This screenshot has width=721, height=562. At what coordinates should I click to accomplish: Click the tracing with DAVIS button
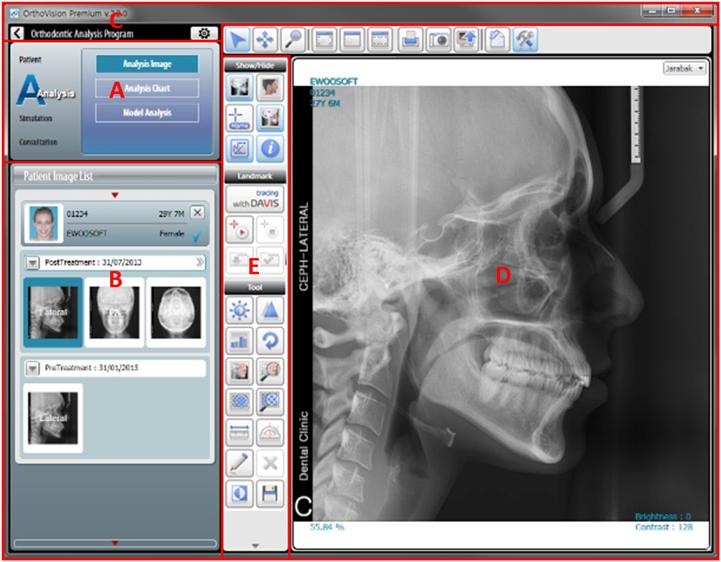[x=255, y=198]
